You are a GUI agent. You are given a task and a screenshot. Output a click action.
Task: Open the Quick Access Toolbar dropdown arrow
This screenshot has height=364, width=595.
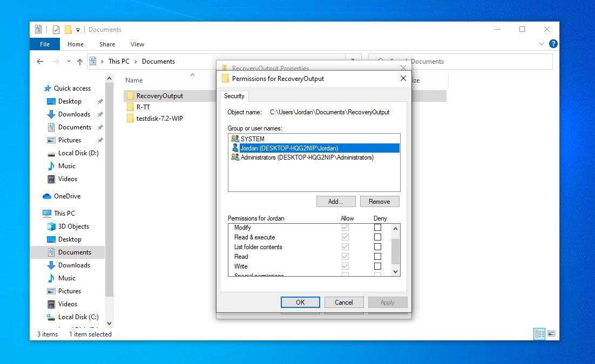pyautogui.click(x=77, y=29)
